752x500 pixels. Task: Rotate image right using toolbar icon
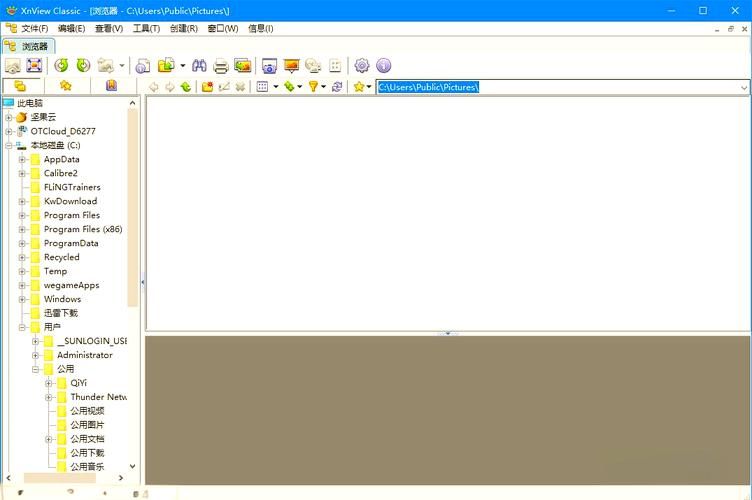(x=83, y=65)
